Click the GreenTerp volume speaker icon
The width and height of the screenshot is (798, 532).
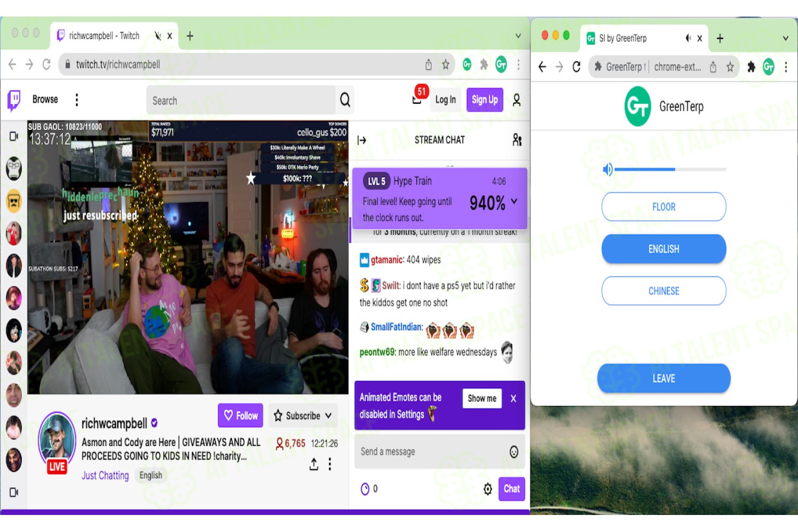(x=608, y=170)
